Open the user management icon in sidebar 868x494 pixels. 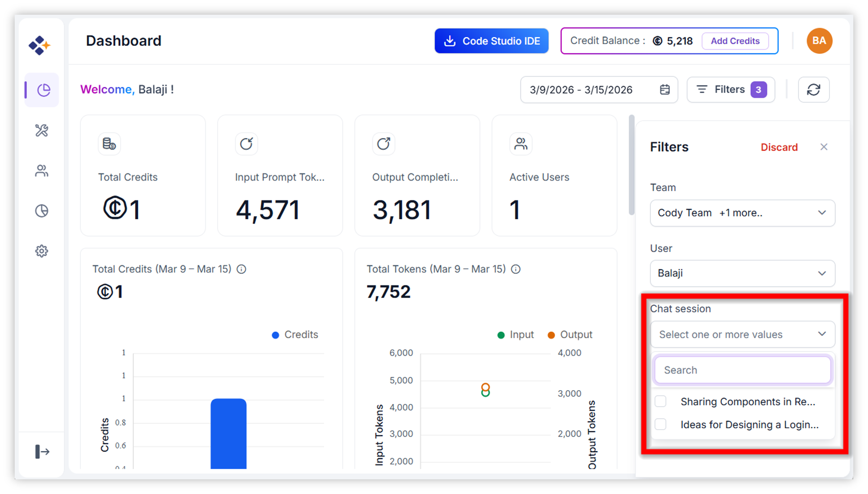pyautogui.click(x=41, y=170)
